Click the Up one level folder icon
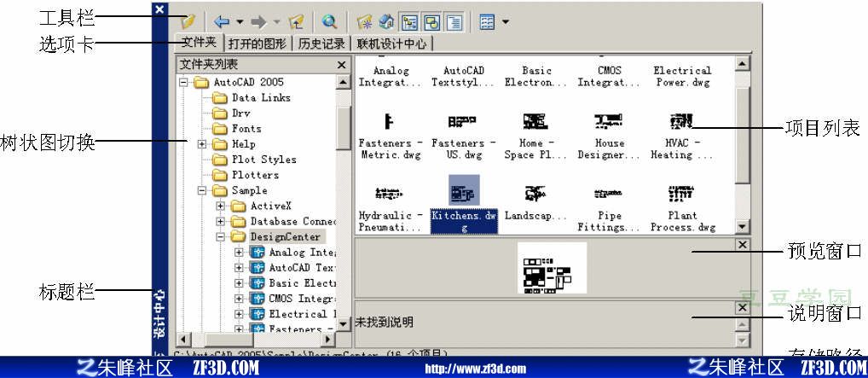The image size is (868, 378). click(x=297, y=22)
